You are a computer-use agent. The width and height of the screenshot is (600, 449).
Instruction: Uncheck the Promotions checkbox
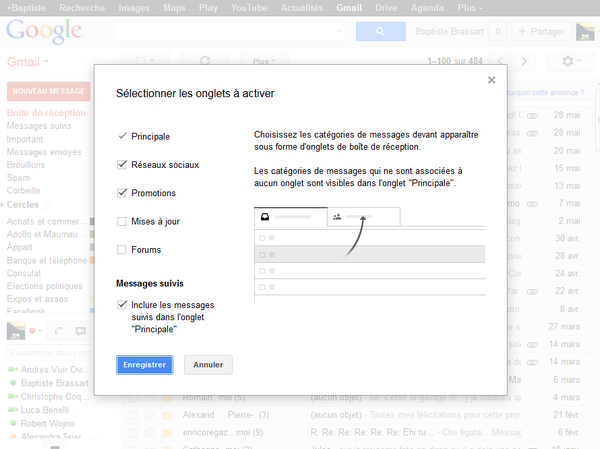pyautogui.click(x=122, y=193)
